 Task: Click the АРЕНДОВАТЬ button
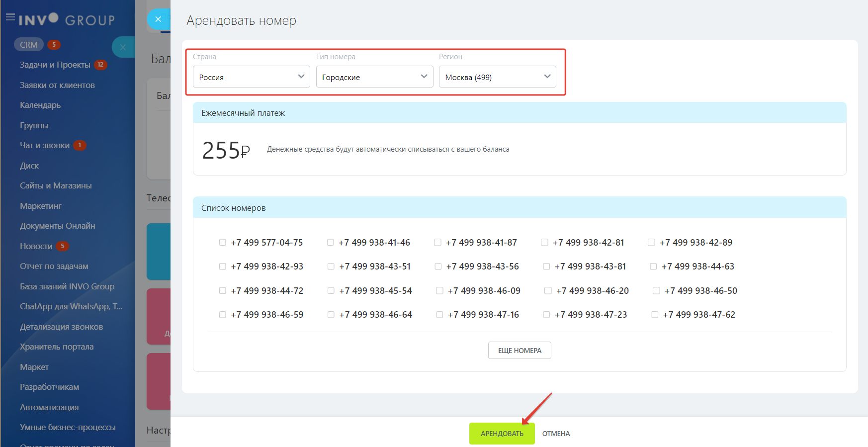pyautogui.click(x=502, y=434)
